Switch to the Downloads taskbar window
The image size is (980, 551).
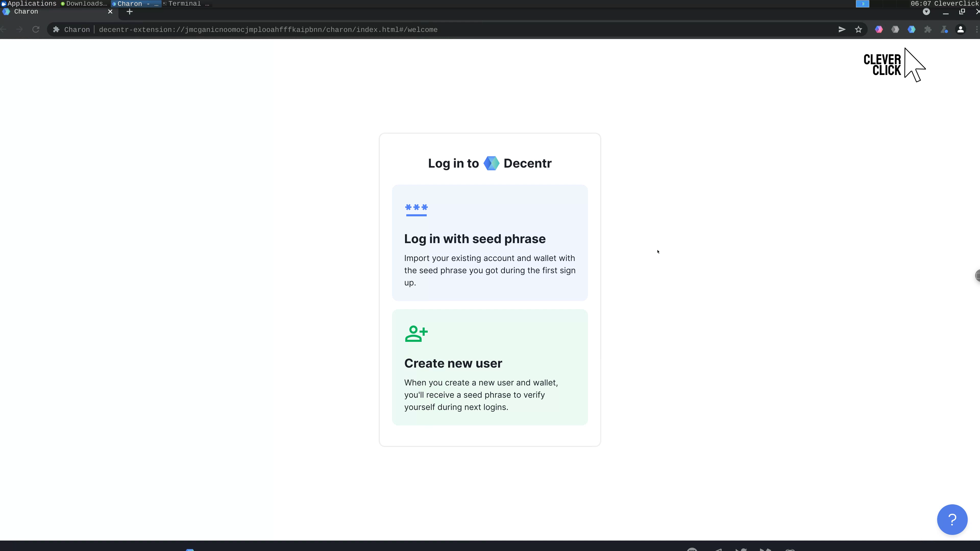click(x=84, y=3)
